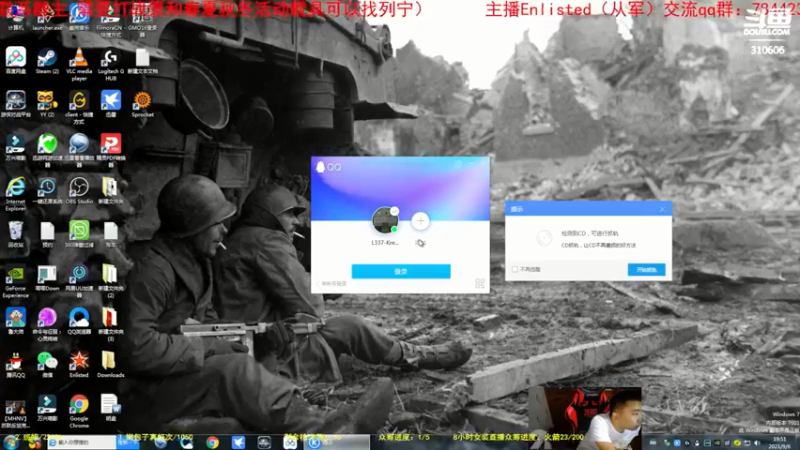Viewport: 800px width, 450px height.
Task: Open the QQ Browser cloud icon
Action: [x=79, y=320]
